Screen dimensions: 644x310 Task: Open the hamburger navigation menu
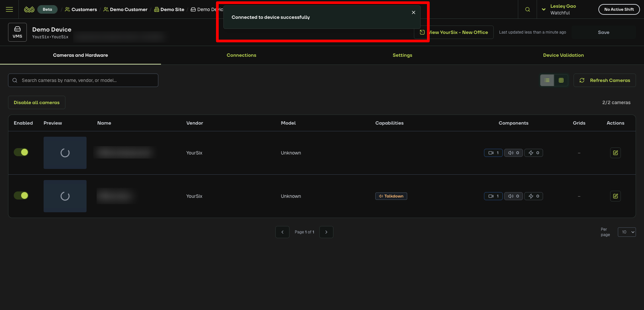(9, 9)
